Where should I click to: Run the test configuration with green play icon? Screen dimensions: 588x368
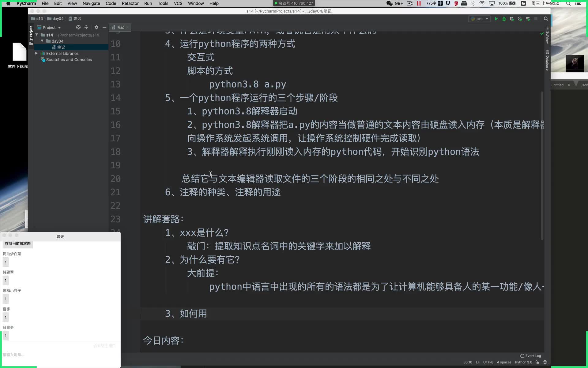(x=496, y=19)
